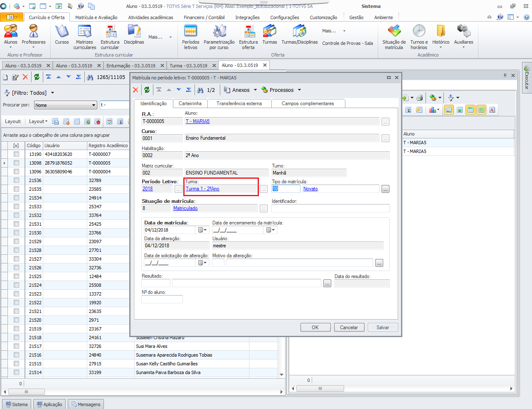Open the Data de matrícula calendar dropdown
532x409 pixels.
point(202,230)
